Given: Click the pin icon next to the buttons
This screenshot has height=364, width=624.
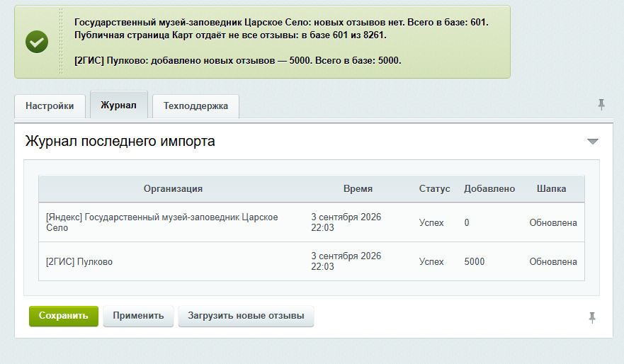Looking at the screenshot, I should (x=591, y=317).
